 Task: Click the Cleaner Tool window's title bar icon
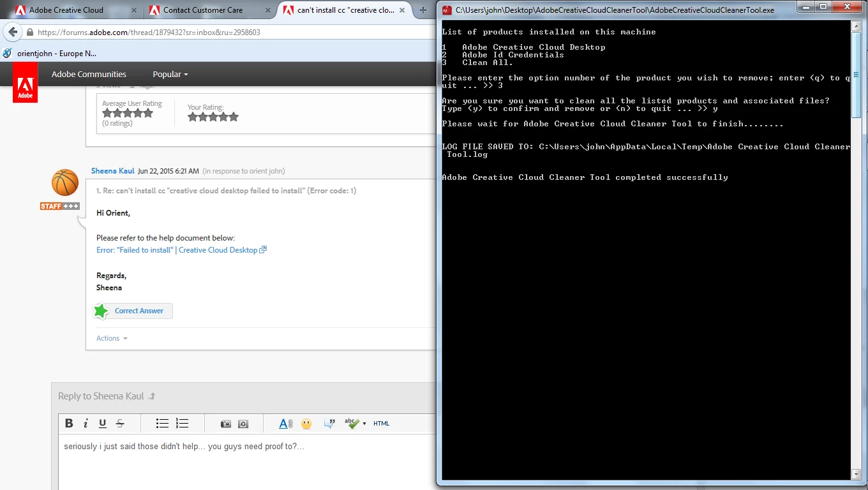(447, 10)
